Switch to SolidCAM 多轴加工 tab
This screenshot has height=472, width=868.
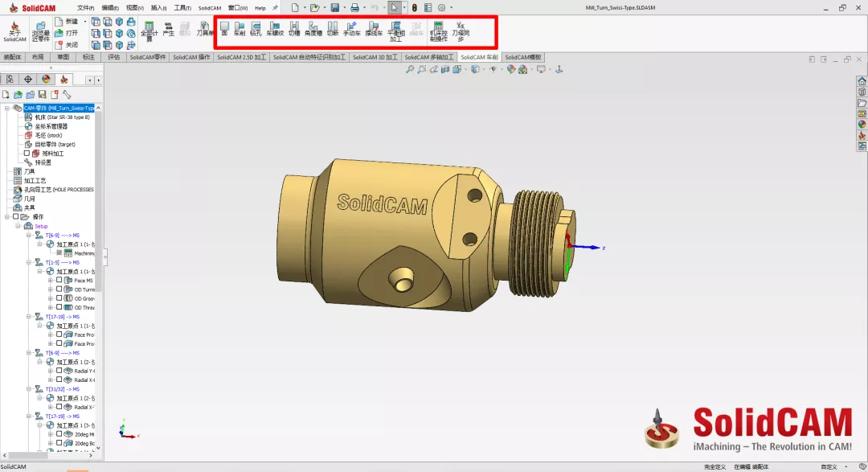click(x=429, y=57)
